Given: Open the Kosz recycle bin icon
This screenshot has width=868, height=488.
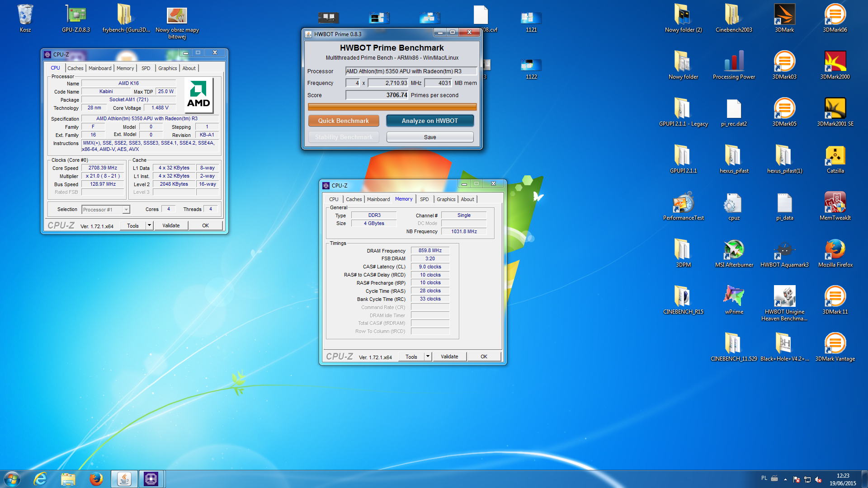Looking at the screenshot, I should pos(25,19).
